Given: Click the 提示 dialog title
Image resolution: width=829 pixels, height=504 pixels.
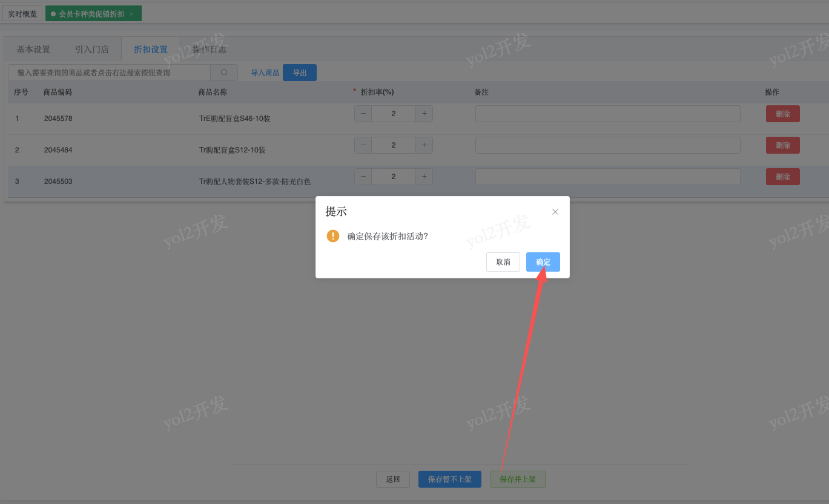Looking at the screenshot, I should tap(336, 212).
